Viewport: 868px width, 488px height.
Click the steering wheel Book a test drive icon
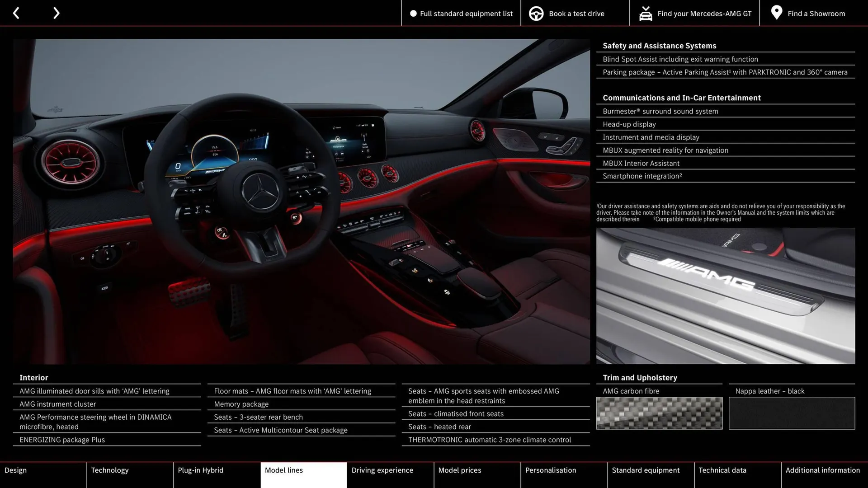pyautogui.click(x=536, y=13)
